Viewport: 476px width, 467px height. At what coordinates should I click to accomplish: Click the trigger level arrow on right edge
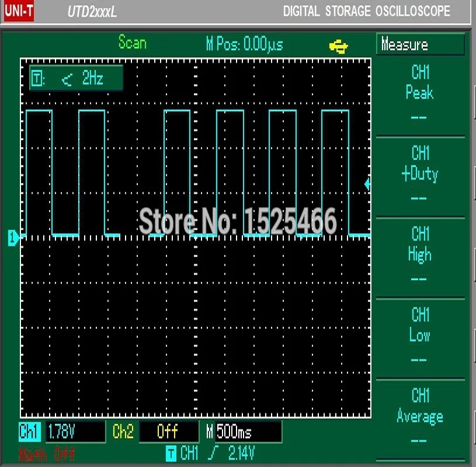(x=367, y=184)
